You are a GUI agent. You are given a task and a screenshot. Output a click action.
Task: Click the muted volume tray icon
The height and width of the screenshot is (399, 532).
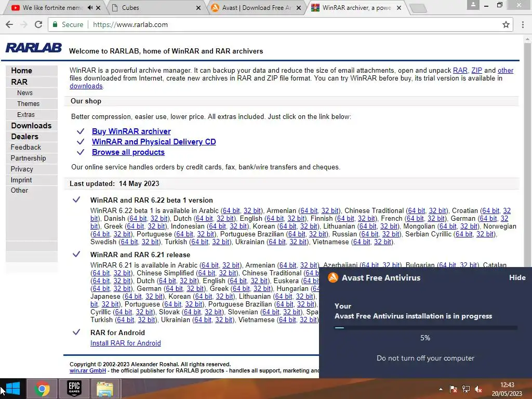(x=478, y=389)
